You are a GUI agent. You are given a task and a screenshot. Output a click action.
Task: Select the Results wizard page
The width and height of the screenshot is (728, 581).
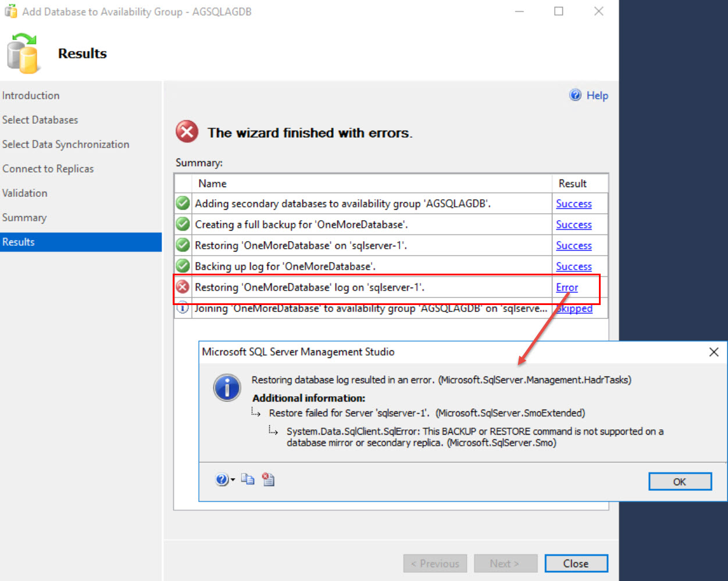click(x=81, y=242)
